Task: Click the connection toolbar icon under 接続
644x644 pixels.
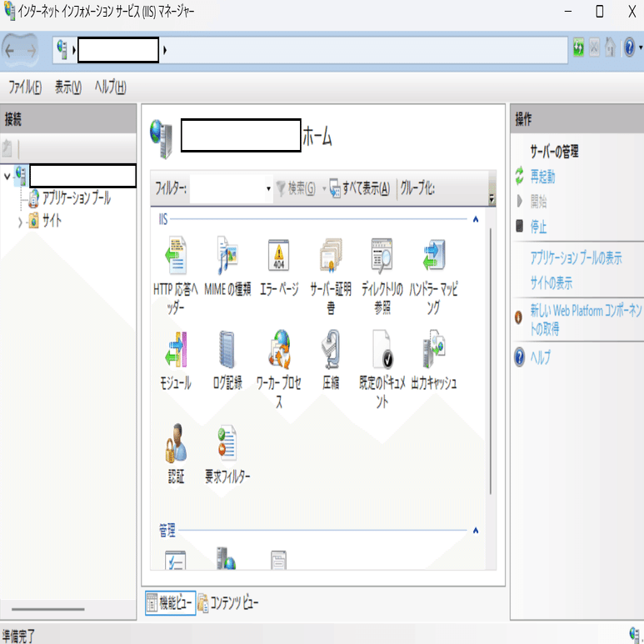Action: (x=7, y=148)
